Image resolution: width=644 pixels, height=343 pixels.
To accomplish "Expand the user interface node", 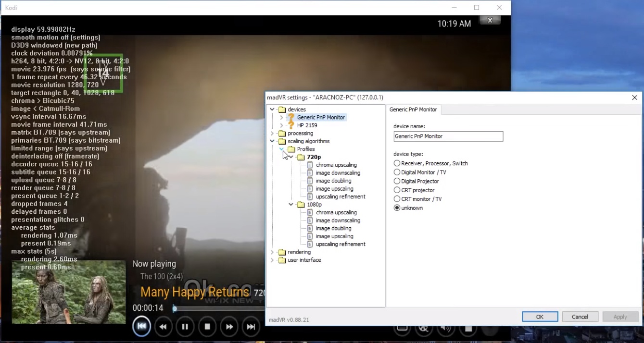I will (272, 260).
